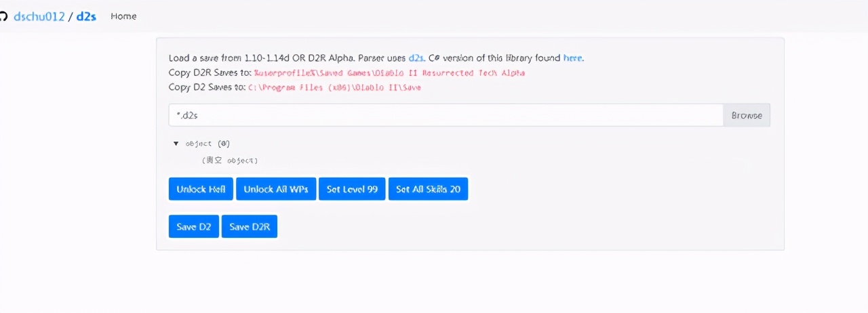Click the Set All Skills 20 button
868x313 pixels.
tap(428, 189)
